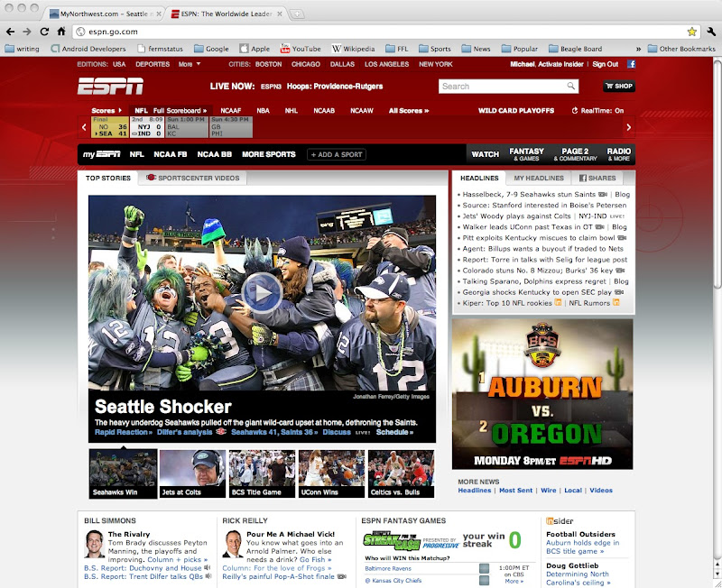Screen dimensions: 722x588
Task: Select the NBA scores tab
Action: [x=263, y=110]
